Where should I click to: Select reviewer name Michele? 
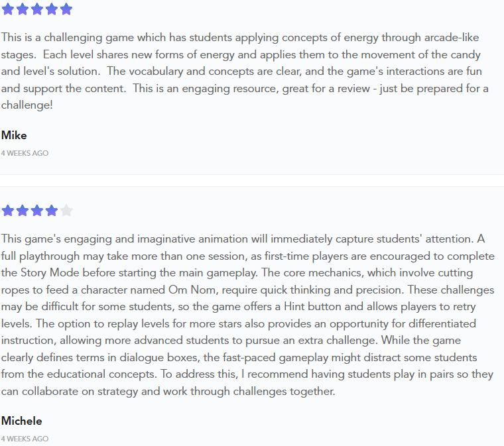pos(21,421)
